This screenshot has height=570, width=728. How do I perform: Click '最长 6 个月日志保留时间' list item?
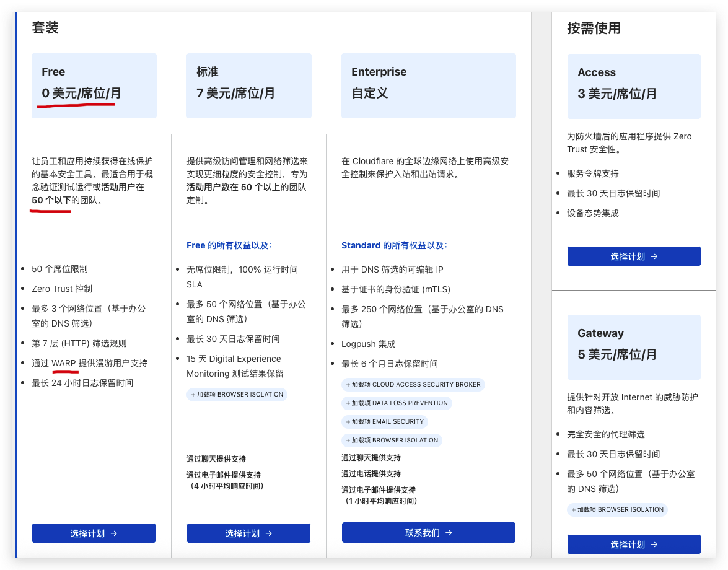pyautogui.click(x=390, y=364)
